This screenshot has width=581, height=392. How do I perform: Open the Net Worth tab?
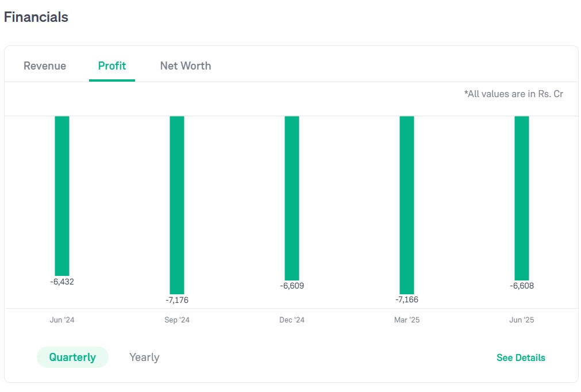[185, 66]
